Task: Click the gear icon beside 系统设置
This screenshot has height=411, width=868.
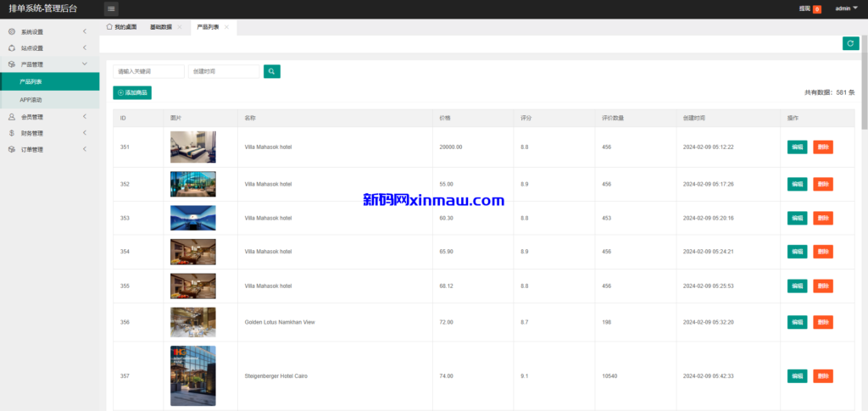Action: (x=11, y=32)
